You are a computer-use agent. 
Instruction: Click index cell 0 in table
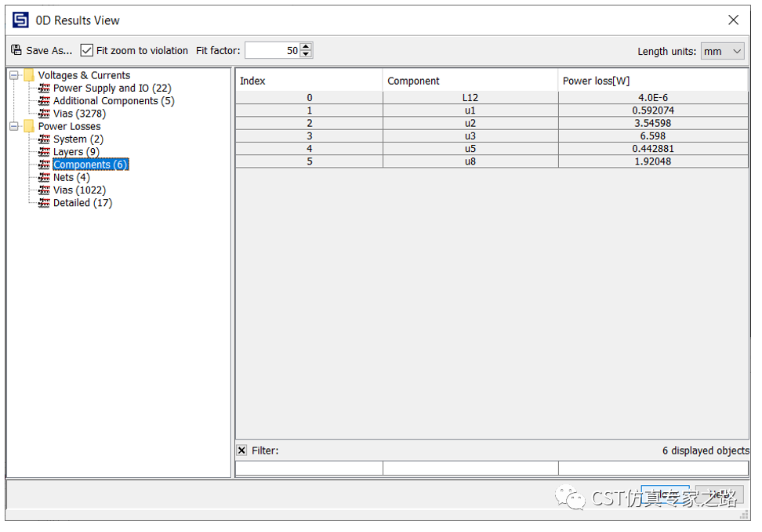pos(309,98)
